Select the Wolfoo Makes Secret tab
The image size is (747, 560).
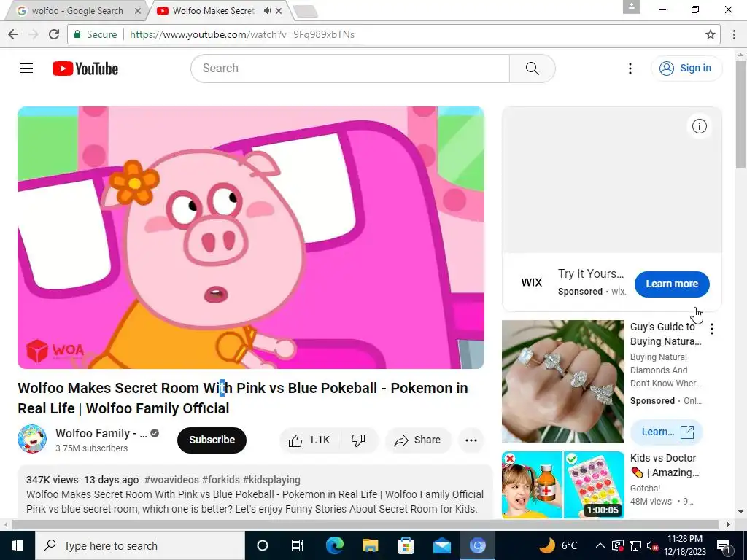(214, 10)
